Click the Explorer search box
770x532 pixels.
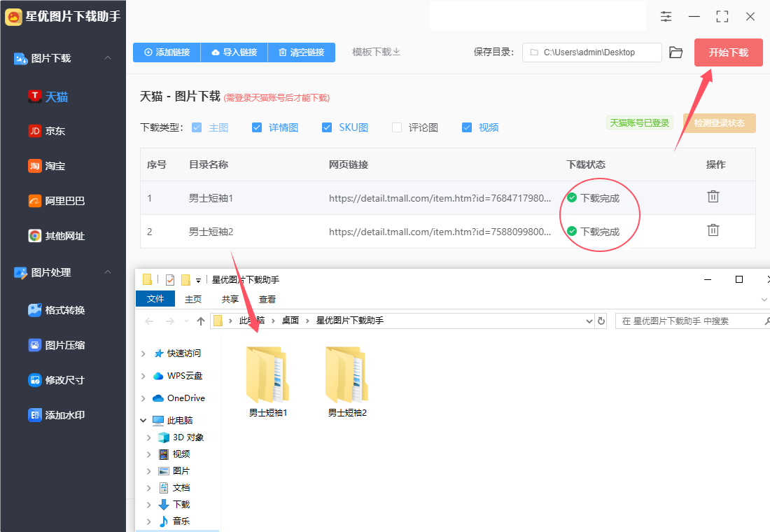[692, 321]
